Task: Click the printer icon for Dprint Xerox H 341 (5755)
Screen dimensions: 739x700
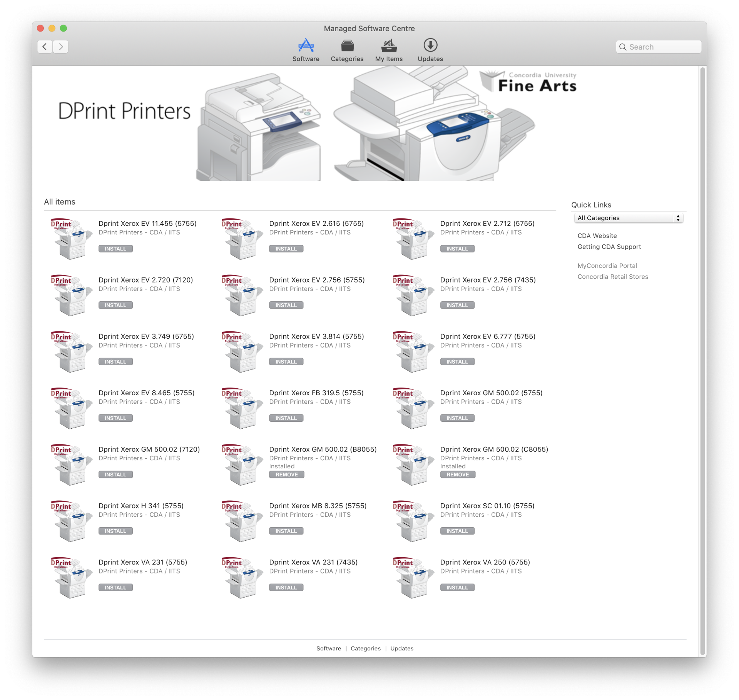Action: click(x=71, y=521)
